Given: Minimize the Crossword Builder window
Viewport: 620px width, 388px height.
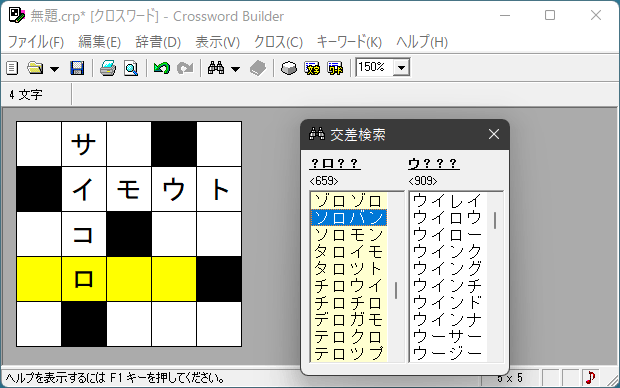Looking at the screenshot, I should (505, 15).
